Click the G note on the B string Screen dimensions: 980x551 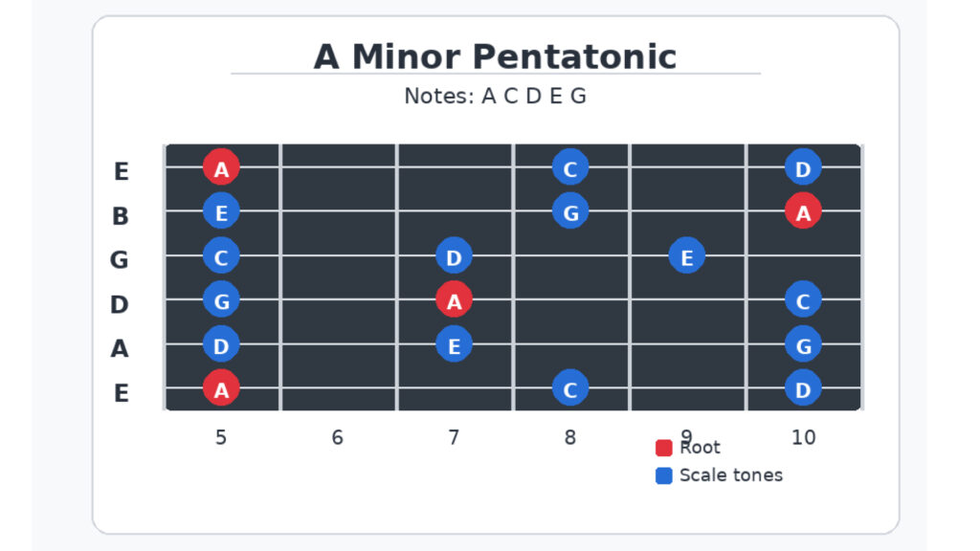tap(570, 212)
